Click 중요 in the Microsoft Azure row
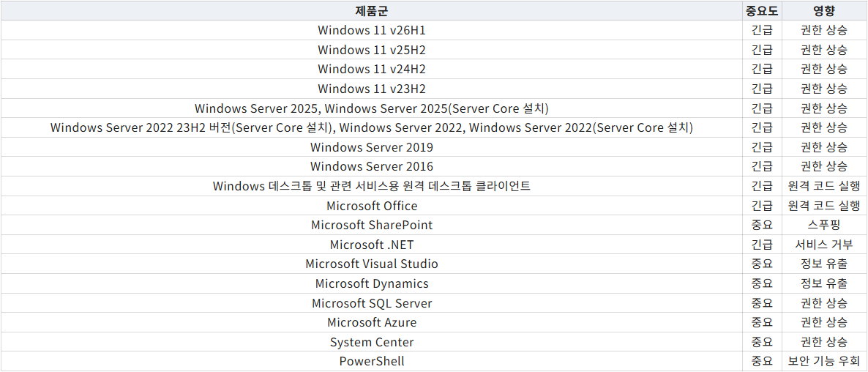 click(x=762, y=322)
